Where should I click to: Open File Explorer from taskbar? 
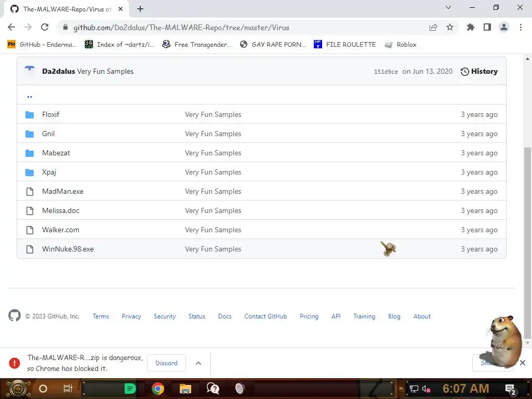[185, 389]
